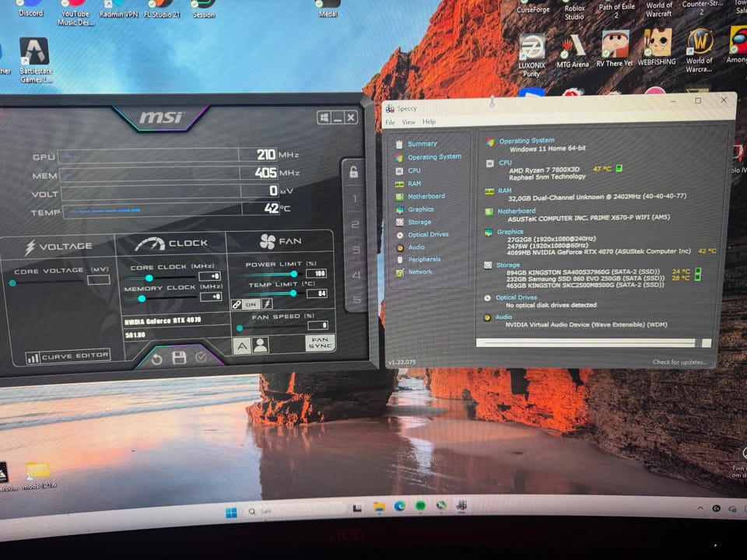Image resolution: width=747 pixels, height=560 pixels.
Task: Select Storage in Speccy sidebar
Action: coord(419,222)
